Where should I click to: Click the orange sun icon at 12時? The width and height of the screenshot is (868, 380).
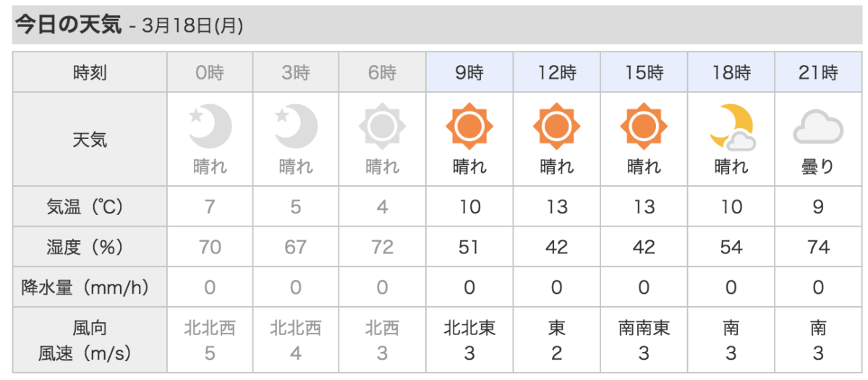click(556, 127)
